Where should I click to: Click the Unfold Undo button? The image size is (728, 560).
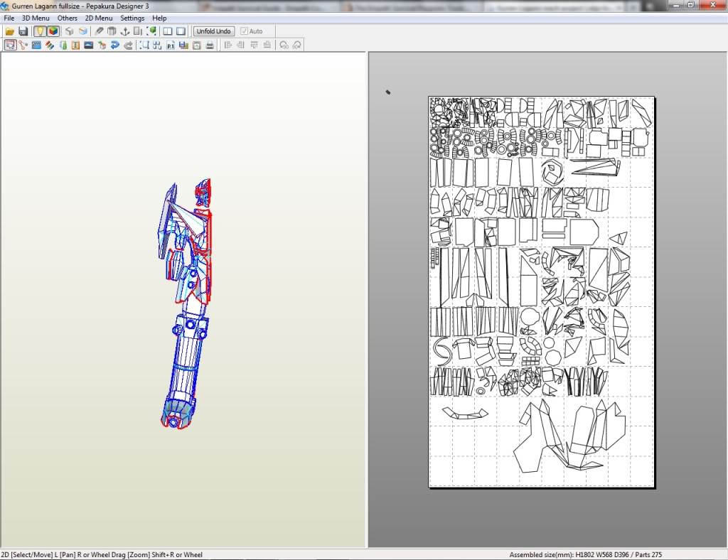tap(213, 31)
